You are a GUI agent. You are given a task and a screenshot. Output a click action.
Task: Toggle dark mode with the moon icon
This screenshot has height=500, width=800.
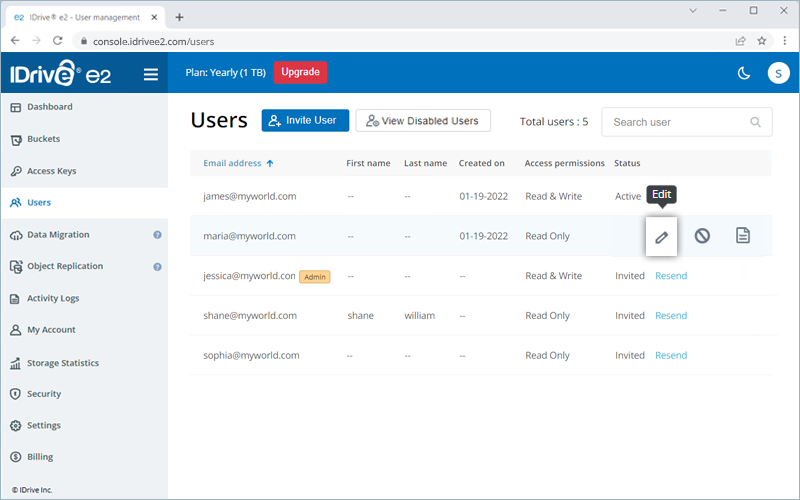[x=743, y=73]
